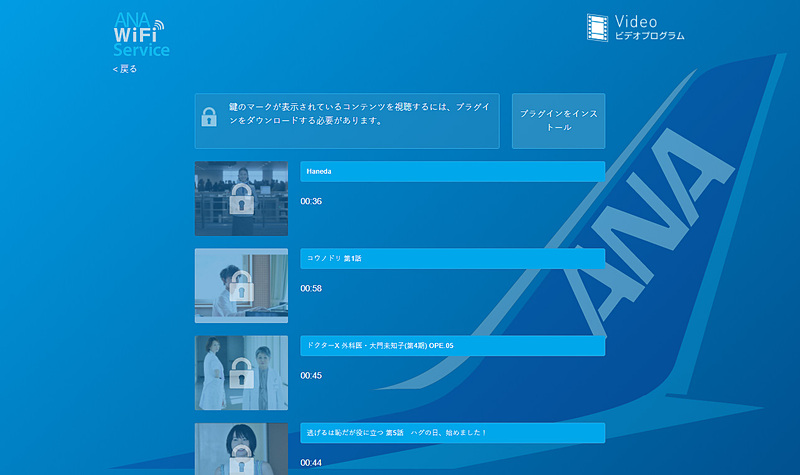800x475 pixels.
Task: Open the 逃げるは恥だが役に立つ thumbnail
Action: 241,449
